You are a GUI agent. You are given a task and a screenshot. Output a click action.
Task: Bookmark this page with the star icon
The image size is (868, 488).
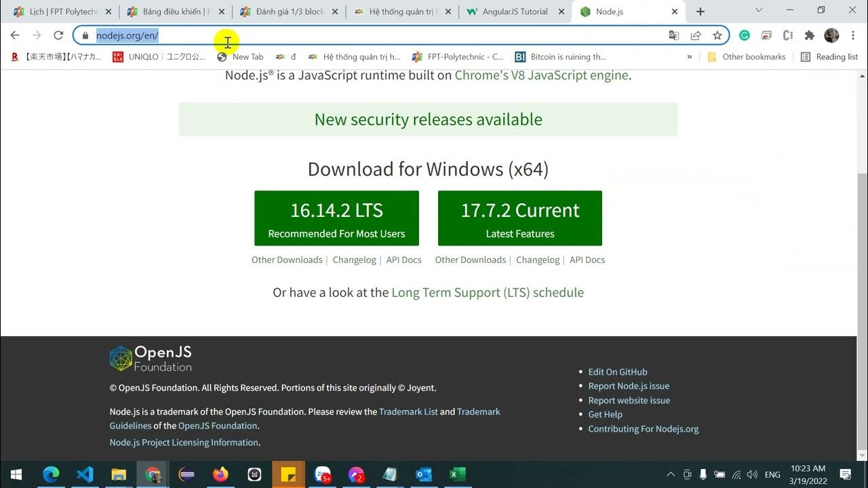(717, 35)
